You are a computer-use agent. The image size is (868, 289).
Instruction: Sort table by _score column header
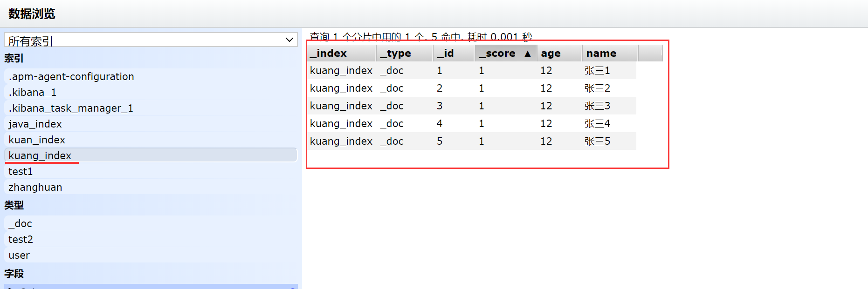click(506, 53)
